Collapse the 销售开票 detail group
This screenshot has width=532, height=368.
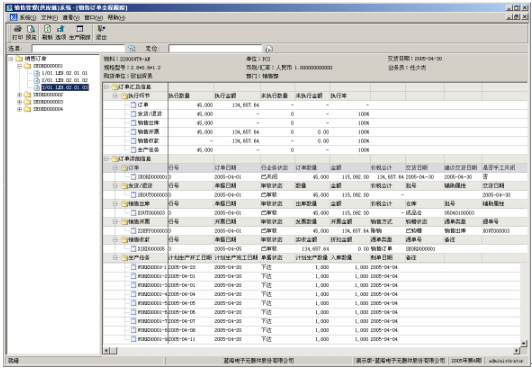[115, 222]
